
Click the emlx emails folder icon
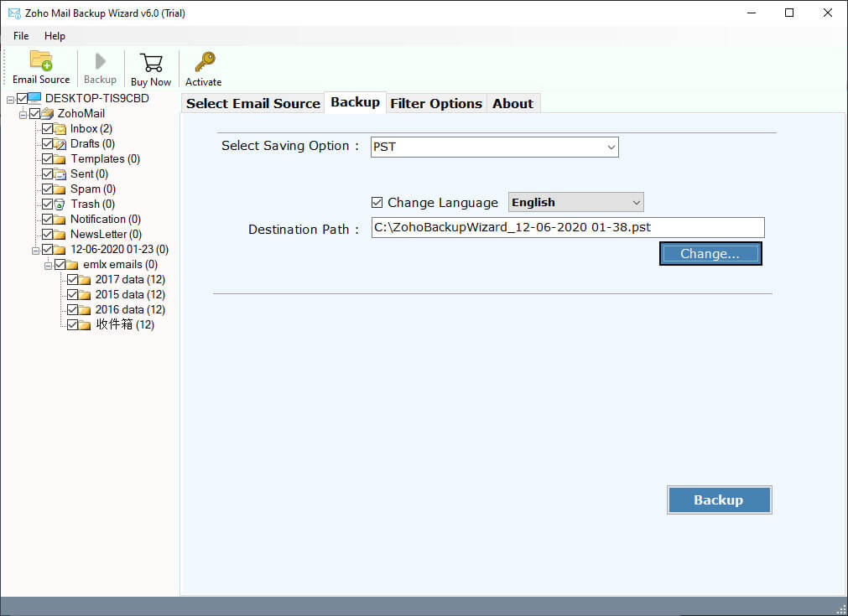pyautogui.click(x=72, y=265)
